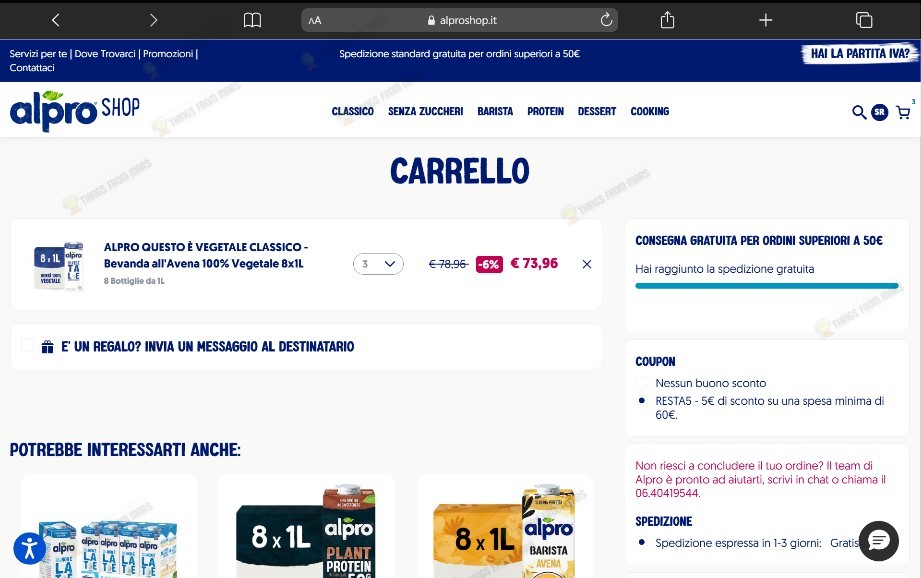
Task: Tick the gift message checkbox
Action: tap(27, 345)
